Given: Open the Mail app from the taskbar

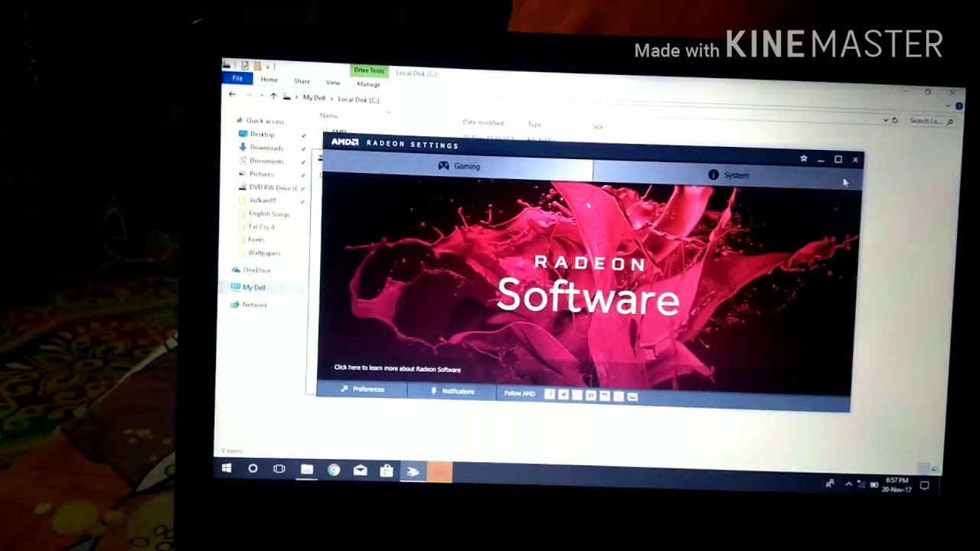Looking at the screenshot, I should (x=360, y=471).
